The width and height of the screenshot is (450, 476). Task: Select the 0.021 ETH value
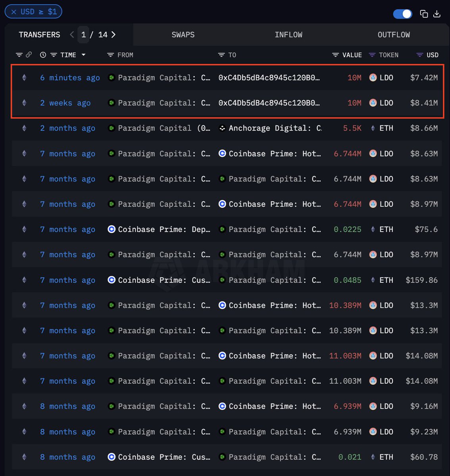click(x=350, y=457)
